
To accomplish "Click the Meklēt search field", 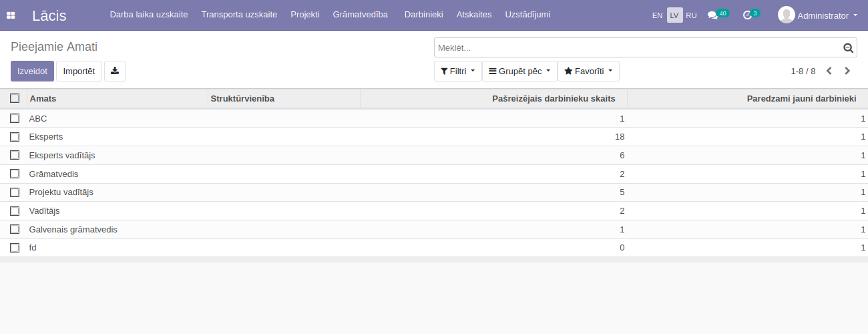I will point(638,48).
